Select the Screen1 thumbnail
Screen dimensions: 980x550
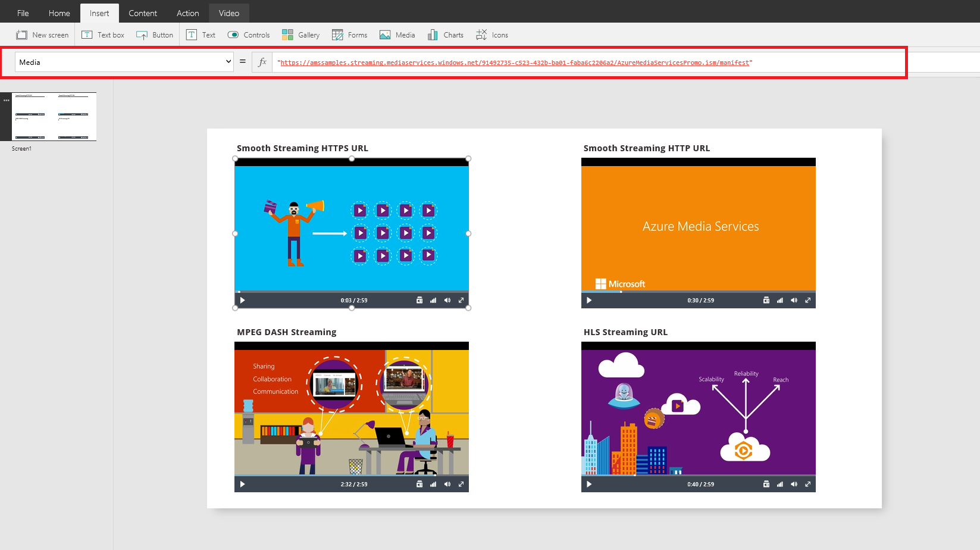coord(54,117)
